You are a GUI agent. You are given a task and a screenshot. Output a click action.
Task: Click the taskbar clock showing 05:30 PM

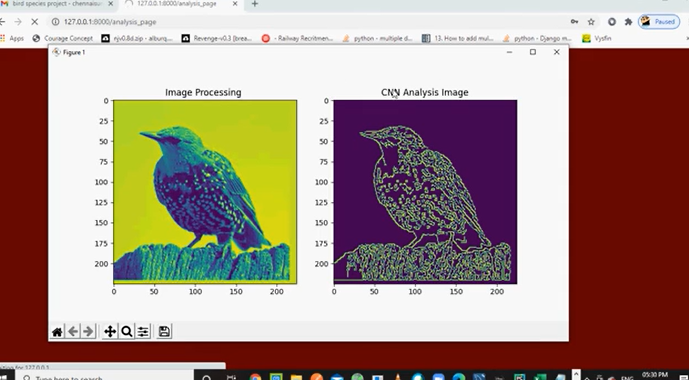click(x=655, y=376)
